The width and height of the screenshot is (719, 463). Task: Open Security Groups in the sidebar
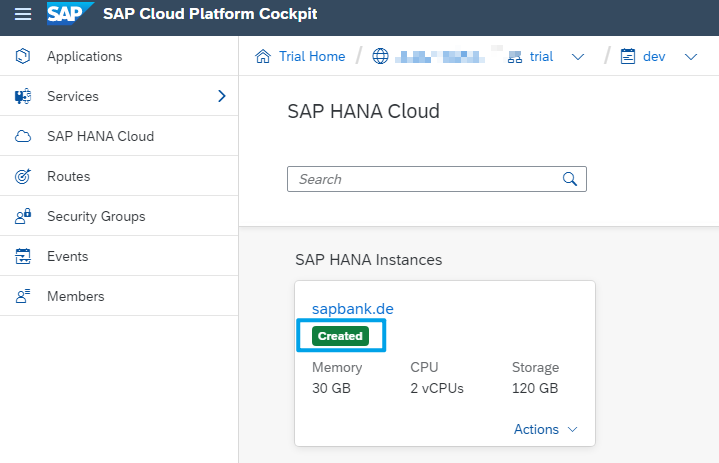[x=119, y=216]
